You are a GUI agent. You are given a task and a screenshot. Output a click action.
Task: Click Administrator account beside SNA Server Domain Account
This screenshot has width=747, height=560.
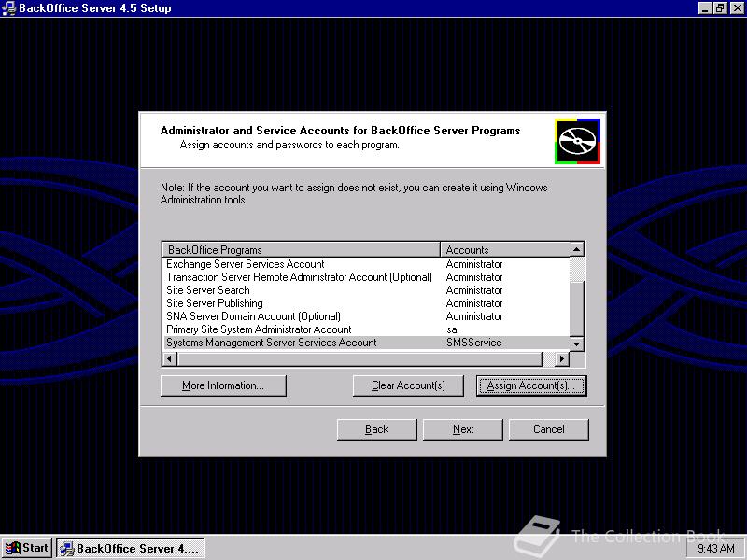[x=474, y=316]
